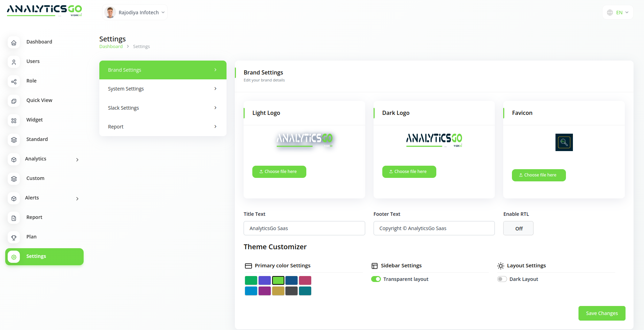Click the Plan trophy icon
The height and width of the screenshot is (330, 644).
(14, 237)
